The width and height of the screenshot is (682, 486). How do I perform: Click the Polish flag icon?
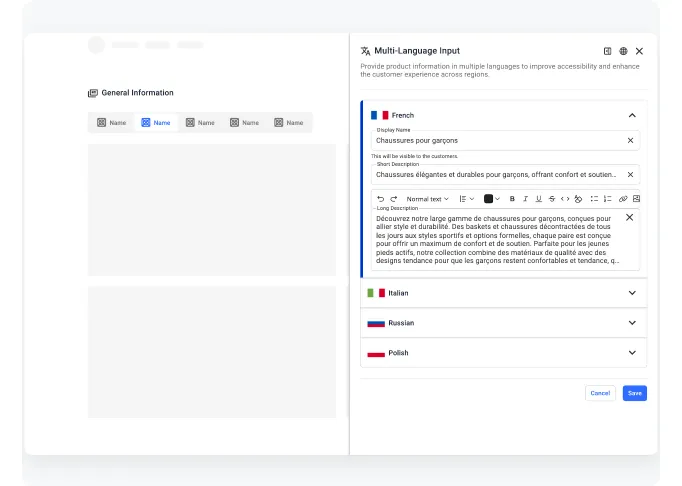pyautogui.click(x=376, y=353)
